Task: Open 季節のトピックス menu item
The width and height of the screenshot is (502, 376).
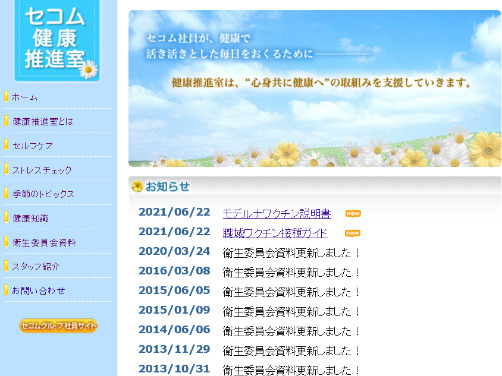Action: [43, 194]
